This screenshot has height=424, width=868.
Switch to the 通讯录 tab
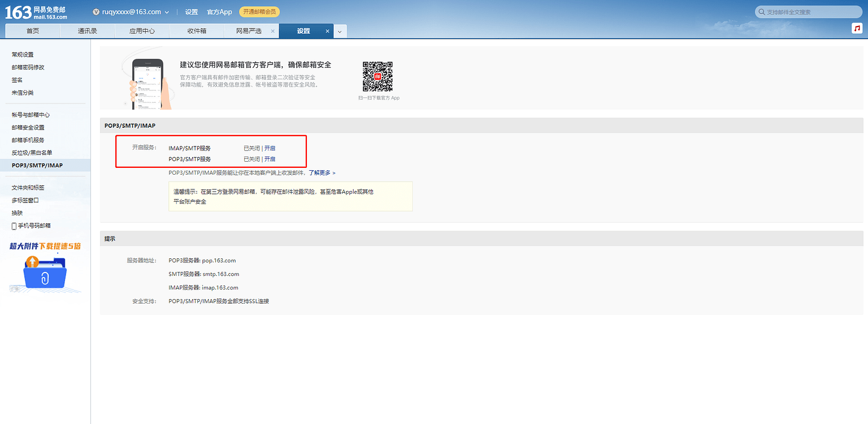[x=88, y=31]
